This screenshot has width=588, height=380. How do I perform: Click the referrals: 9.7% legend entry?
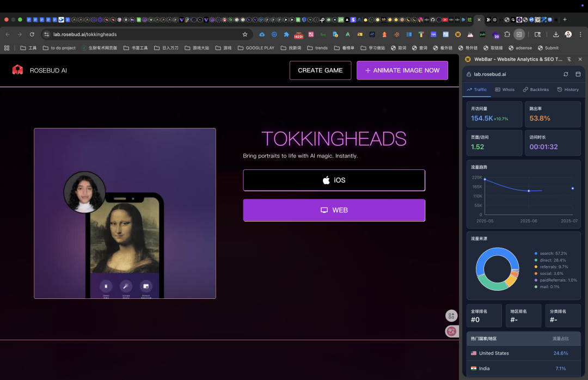[551, 267]
